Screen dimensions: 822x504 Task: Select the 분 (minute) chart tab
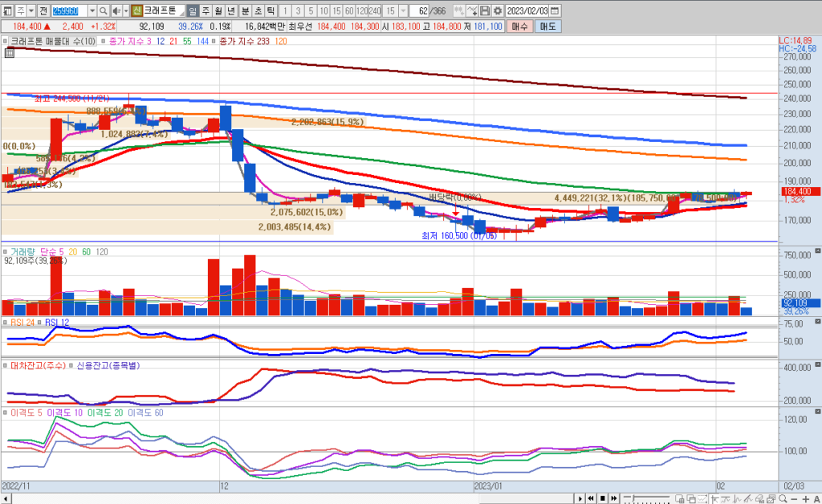[x=245, y=10]
